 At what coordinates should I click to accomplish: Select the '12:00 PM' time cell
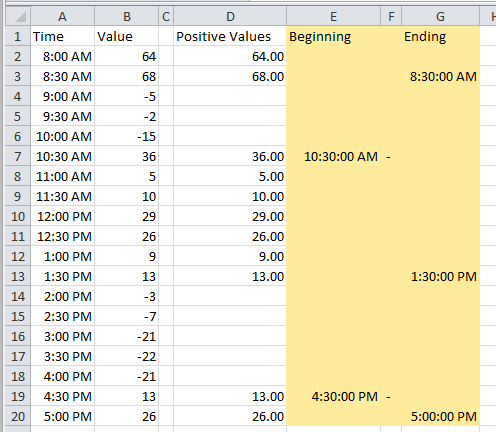tap(62, 216)
